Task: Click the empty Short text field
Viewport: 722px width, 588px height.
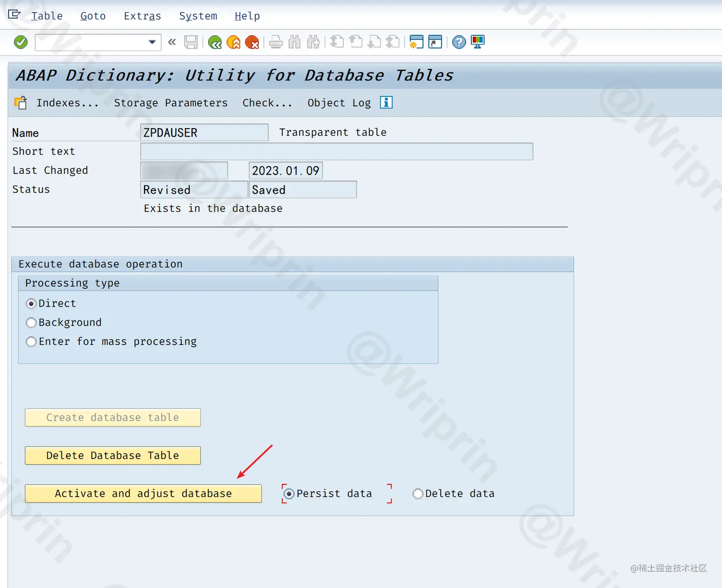Action: pyautogui.click(x=337, y=151)
